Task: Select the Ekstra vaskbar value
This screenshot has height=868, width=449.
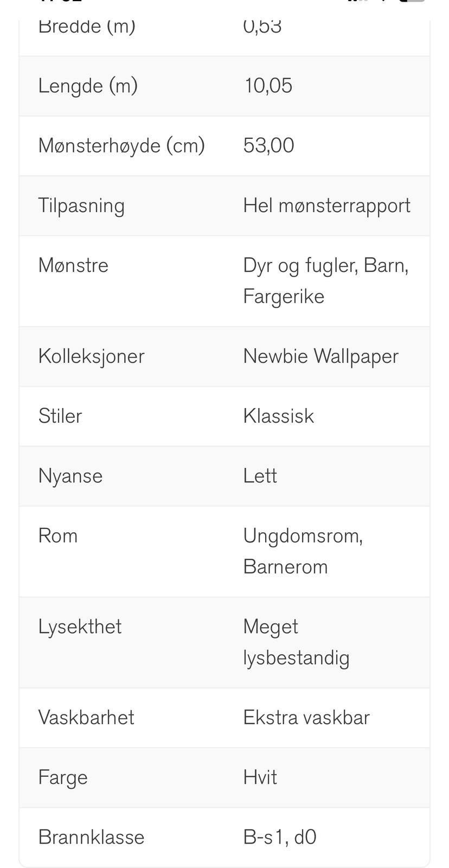Action: [306, 718]
